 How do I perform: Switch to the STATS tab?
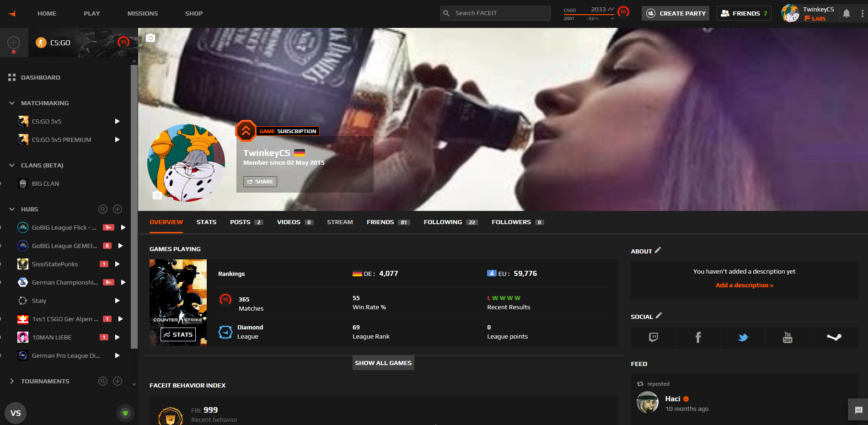pyautogui.click(x=207, y=222)
